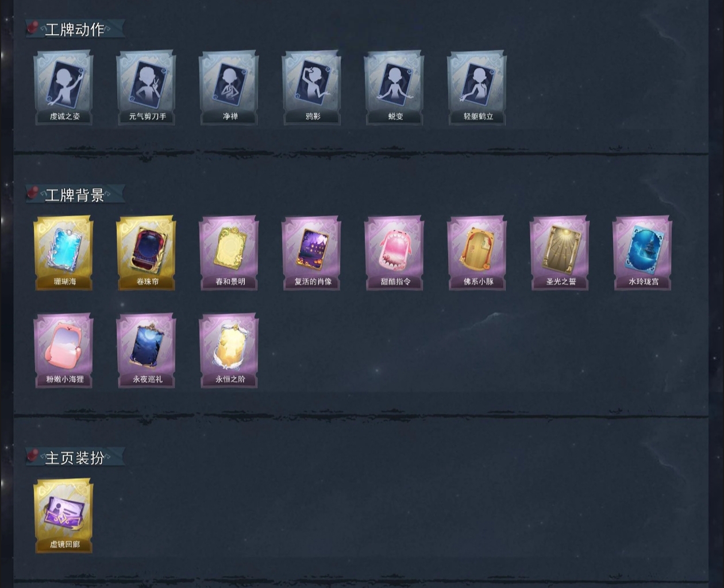Select the 轻躯鹤立 action card
724x588 pixels.
477,87
